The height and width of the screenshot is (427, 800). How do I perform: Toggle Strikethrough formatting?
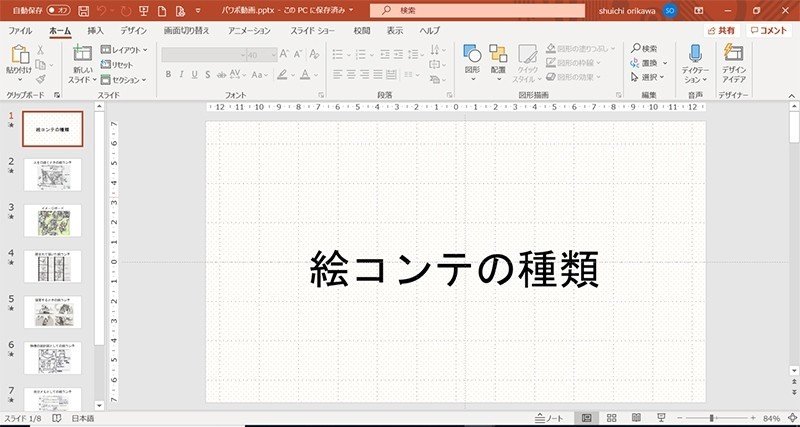(x=221, y=74)
